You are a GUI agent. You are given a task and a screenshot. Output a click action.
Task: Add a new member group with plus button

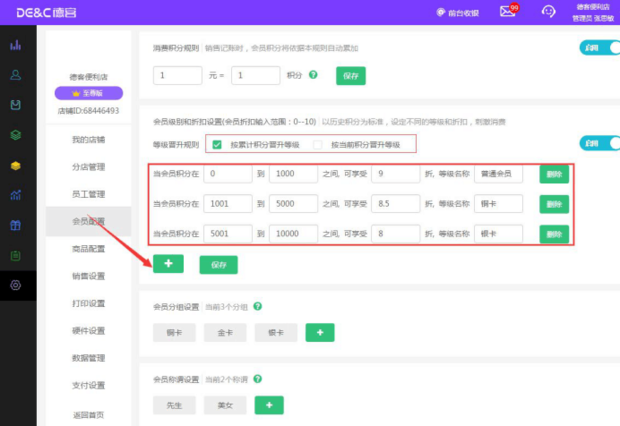click(x=320, y=332)
